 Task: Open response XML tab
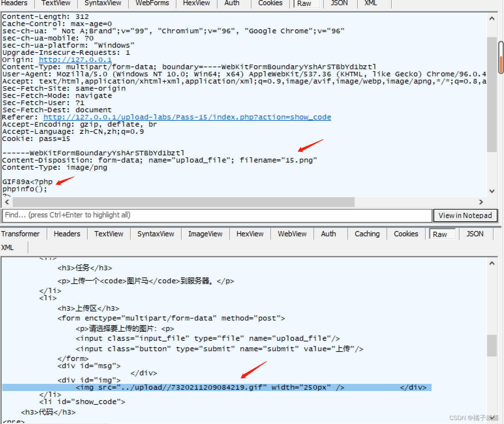[7, 247]
